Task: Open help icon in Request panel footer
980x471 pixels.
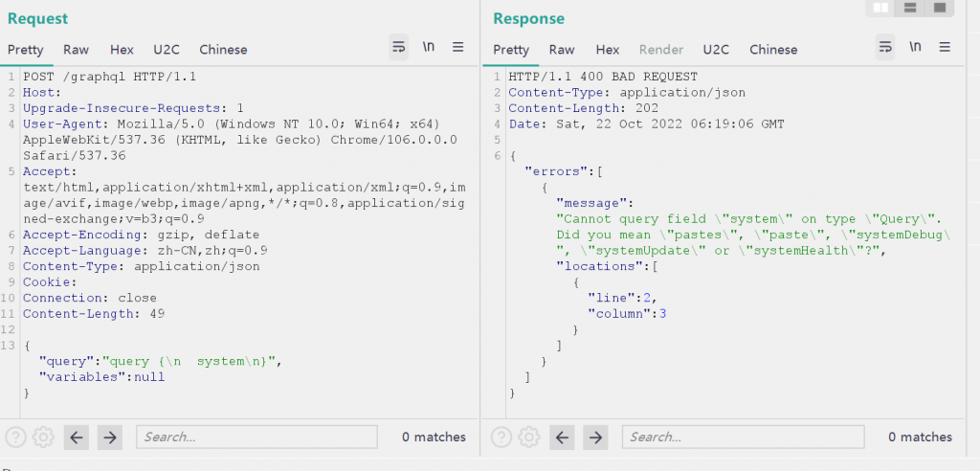Action: [15, 437]
